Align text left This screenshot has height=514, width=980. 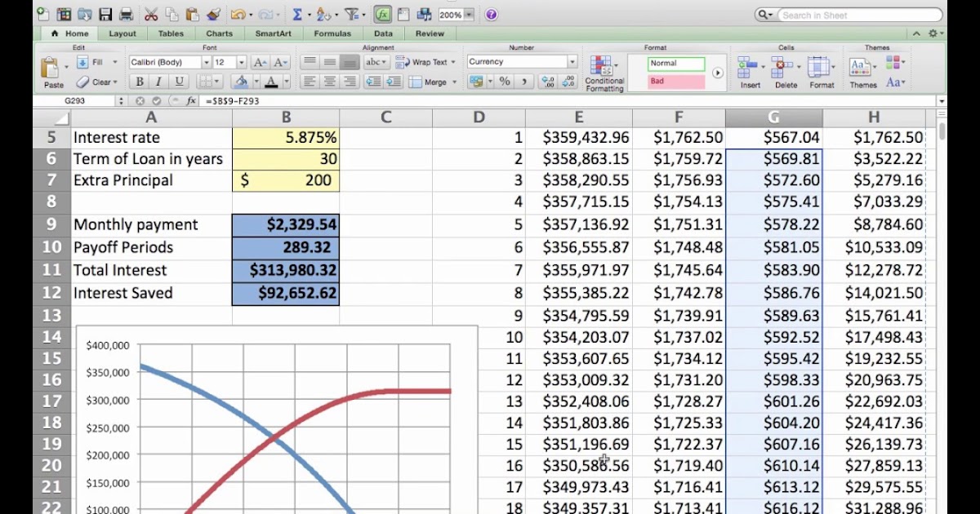point(310,82)
